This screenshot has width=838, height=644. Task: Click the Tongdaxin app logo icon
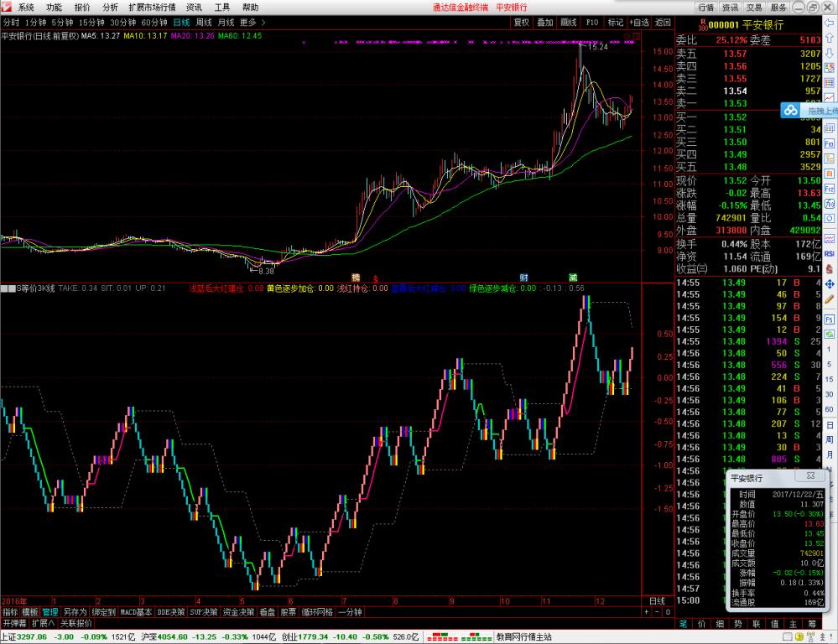7,7
